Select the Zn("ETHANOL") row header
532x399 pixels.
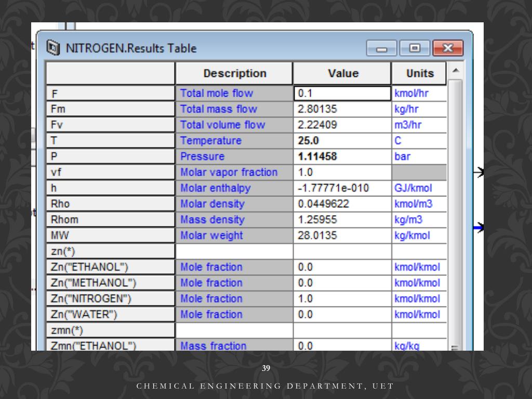(x=111, y=267)
